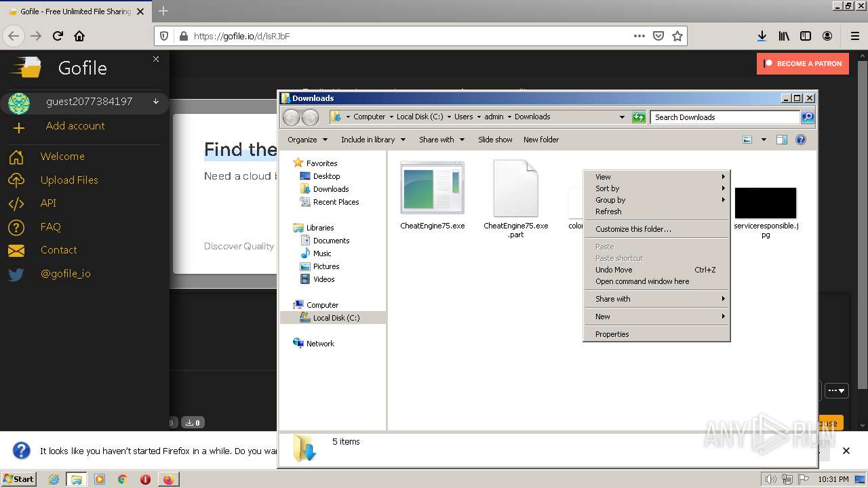The width and height of the screenshot is (868, 488).
Task: Open View submenu in context menu
Action: tap(656, 177)
